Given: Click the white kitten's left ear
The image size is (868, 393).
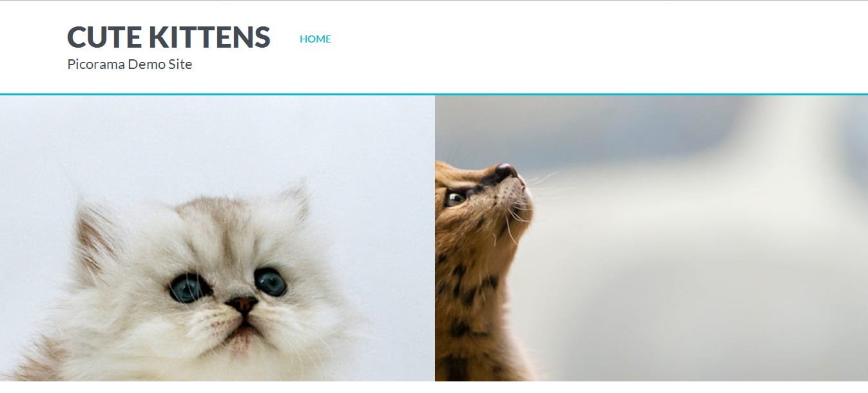Looking at the screenshot, I should pos(95,238).
